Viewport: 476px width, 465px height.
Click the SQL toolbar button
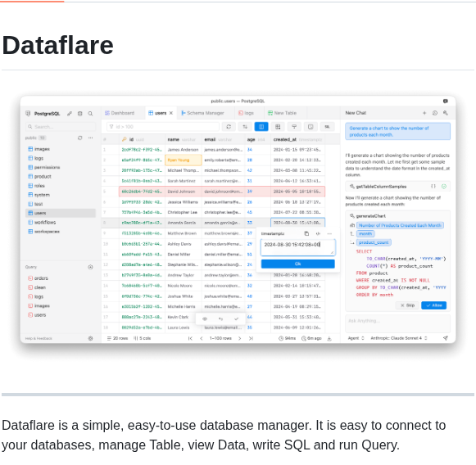(327, 127)
